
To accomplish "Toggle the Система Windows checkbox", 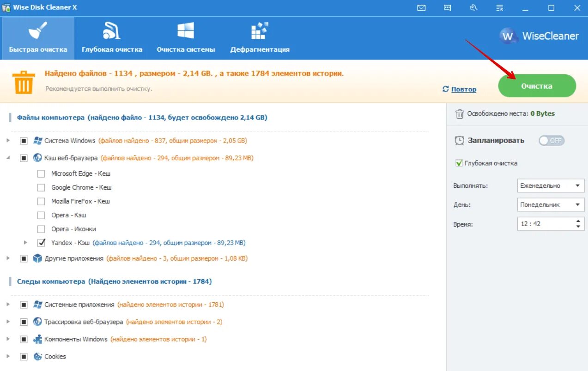I will click(24, 141).
